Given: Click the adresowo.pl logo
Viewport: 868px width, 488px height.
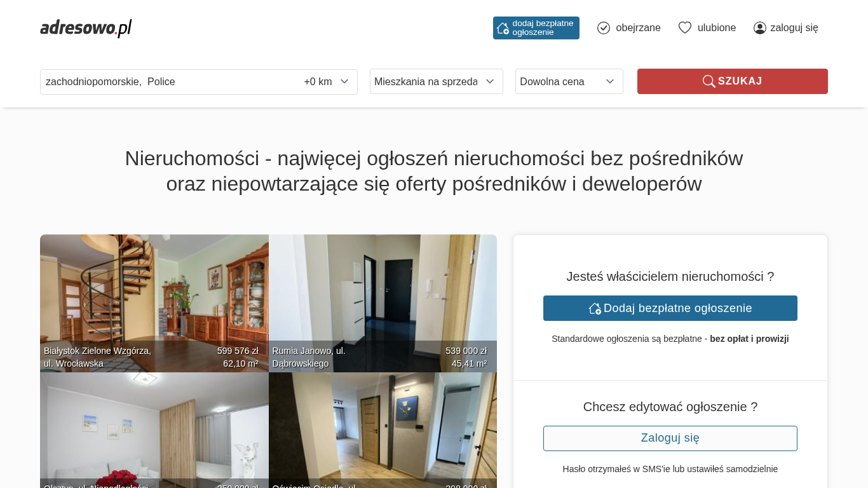Looking at the screenshot, I should (x=86, y=28).
